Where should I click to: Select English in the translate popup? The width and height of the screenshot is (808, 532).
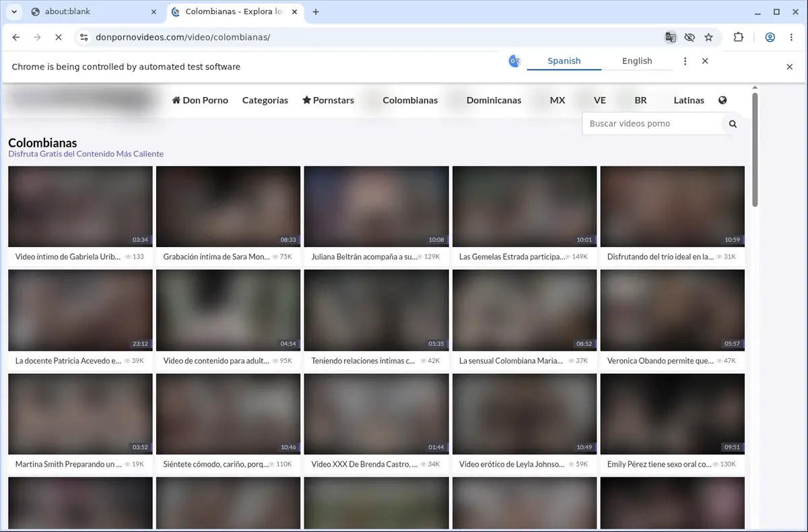click(637, 61)
